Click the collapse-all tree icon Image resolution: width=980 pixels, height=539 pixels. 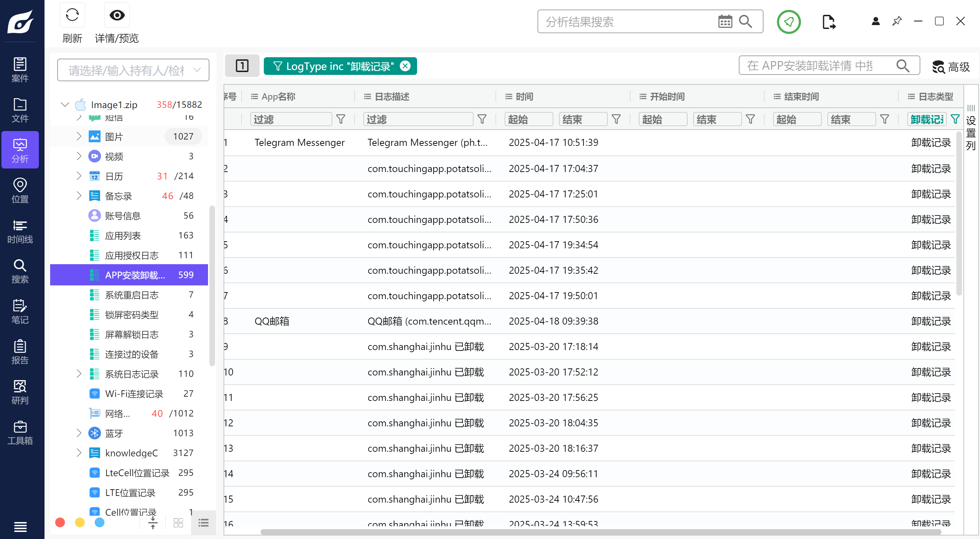click(153, 523)
